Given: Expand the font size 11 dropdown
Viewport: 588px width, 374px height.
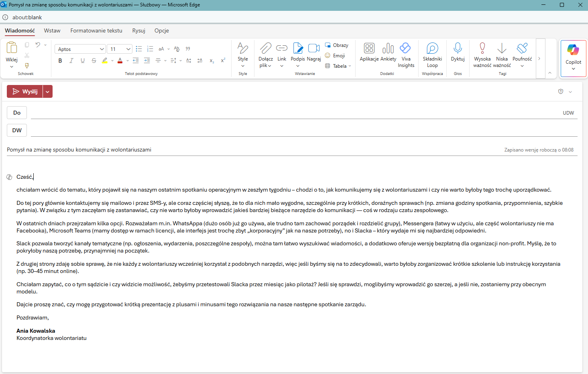Looking at the screenshot, I should point(128,49).
